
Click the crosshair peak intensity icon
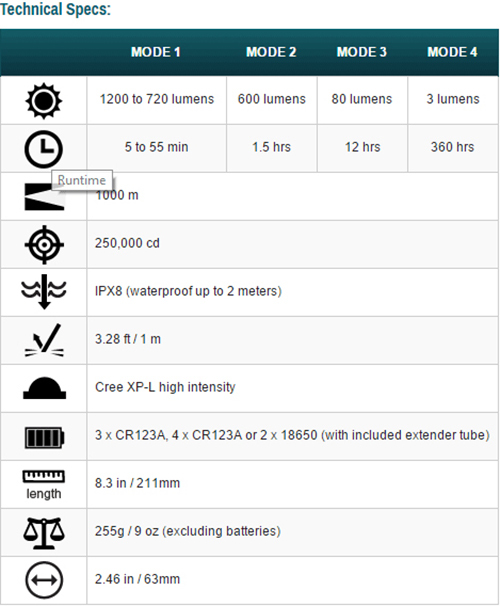pos(44,245)
